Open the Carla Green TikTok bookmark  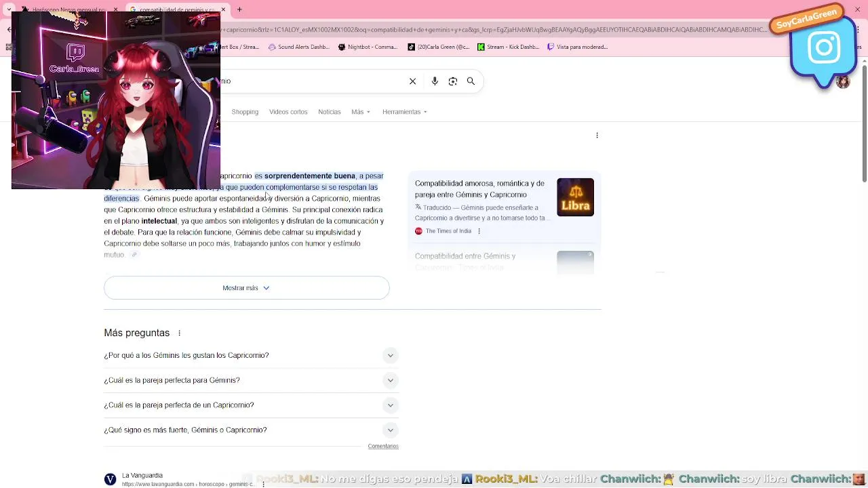point(439,47)
